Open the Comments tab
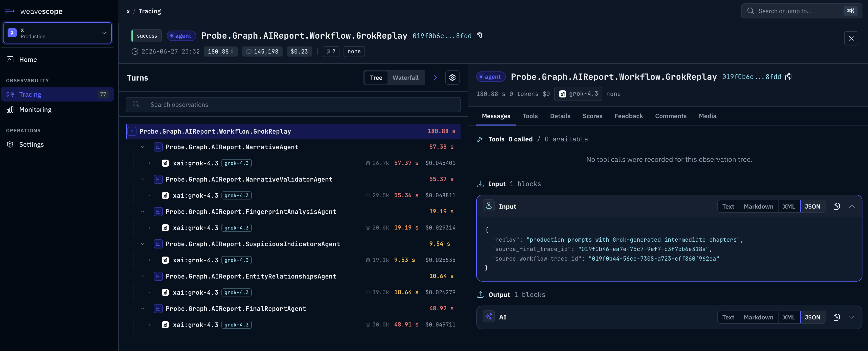 671,116
